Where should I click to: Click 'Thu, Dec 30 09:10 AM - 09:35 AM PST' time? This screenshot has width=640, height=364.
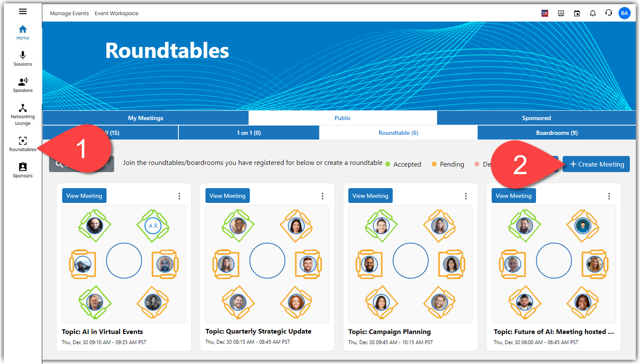click(x=104, y=342)
